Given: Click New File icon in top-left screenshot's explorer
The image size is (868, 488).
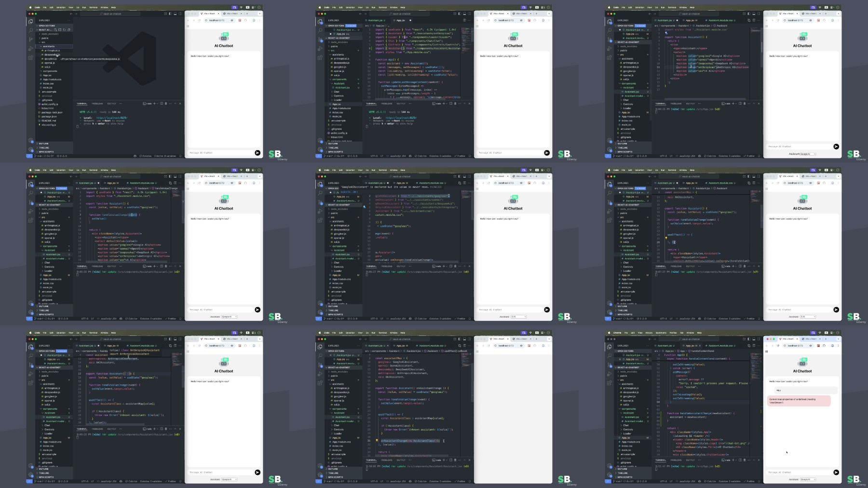Looking at the screenshot, I should tap(55, 30).
